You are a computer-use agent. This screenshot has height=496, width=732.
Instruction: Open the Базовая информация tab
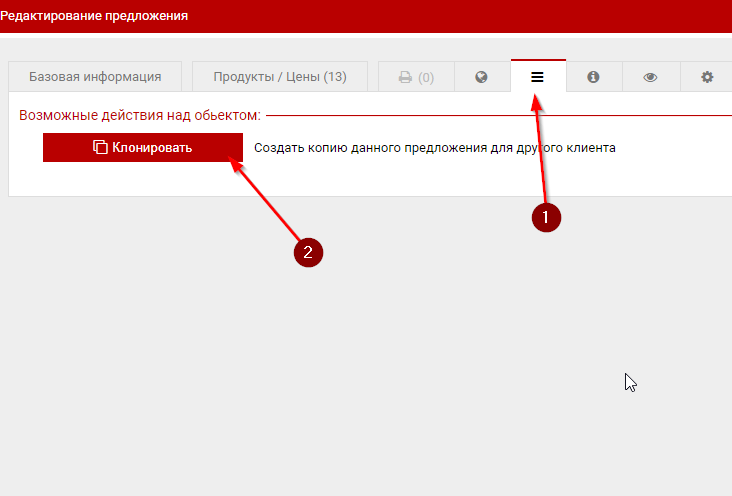click(x=95, y=77)
